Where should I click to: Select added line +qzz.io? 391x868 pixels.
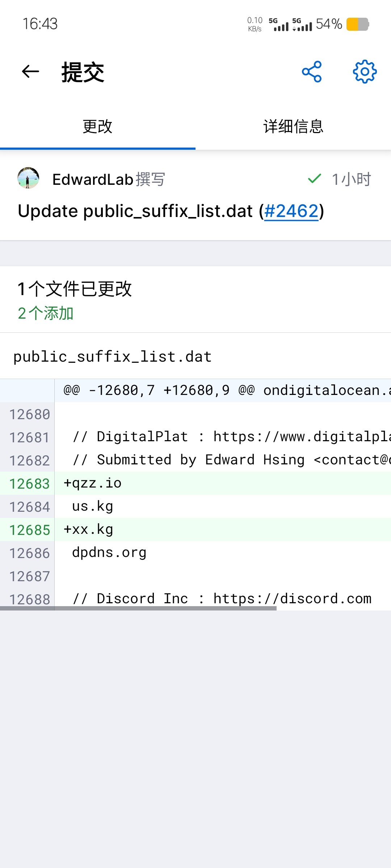pyautogui.click(x=223, y=483)
